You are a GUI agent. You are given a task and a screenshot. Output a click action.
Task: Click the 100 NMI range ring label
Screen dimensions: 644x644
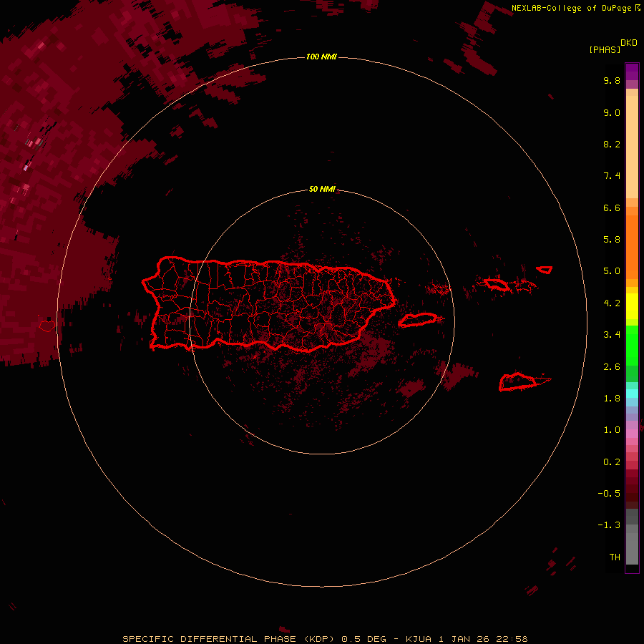point(321,57)
